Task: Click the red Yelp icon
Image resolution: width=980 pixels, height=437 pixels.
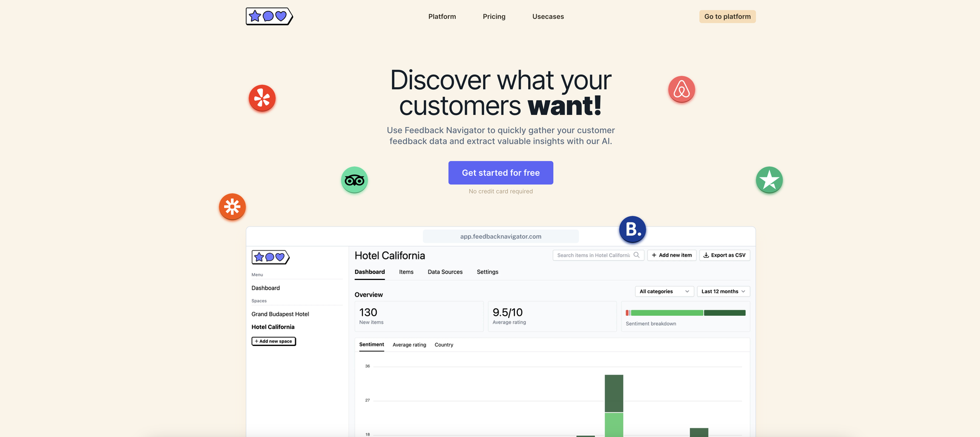Action: 262,98
